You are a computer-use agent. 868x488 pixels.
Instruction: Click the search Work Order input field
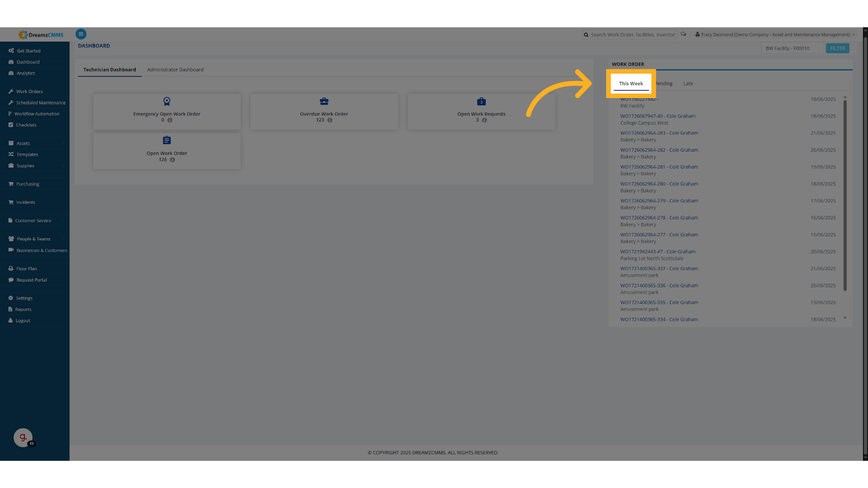click(x=633, y=35)
